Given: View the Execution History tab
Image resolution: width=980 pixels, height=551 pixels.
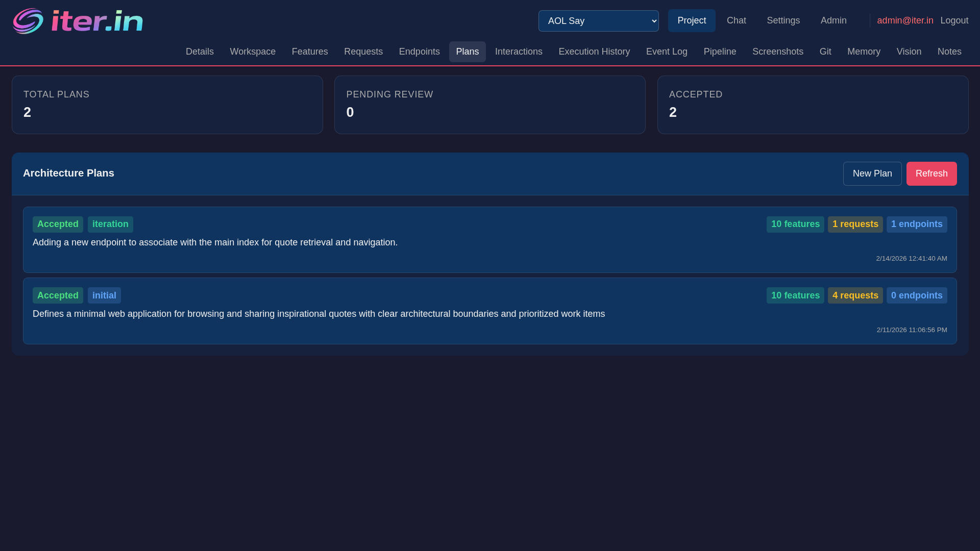Looking at the screenshot, I should [x=594, y=52].
